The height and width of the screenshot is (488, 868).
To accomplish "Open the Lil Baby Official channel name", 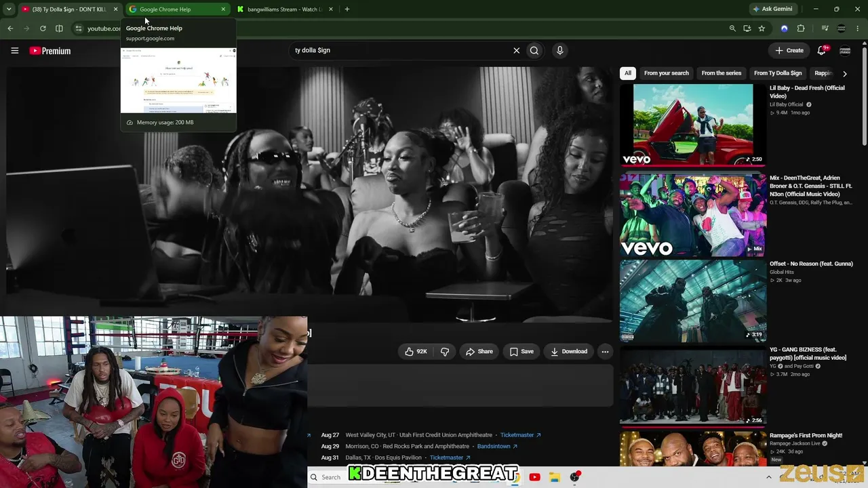I will 786,104.
